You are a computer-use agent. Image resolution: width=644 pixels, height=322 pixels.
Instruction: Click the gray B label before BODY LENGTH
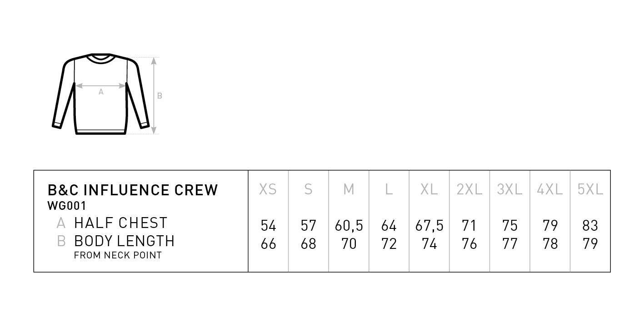point(61,241)
